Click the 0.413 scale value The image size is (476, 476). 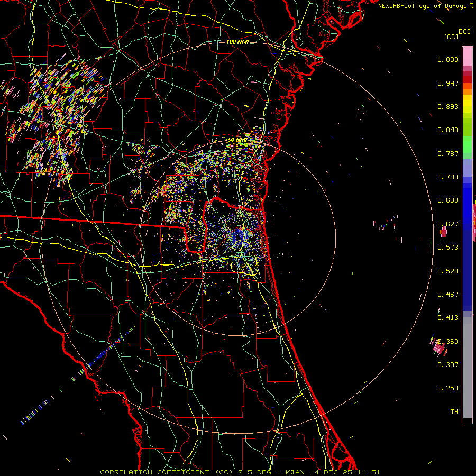[x=448, y=318]
